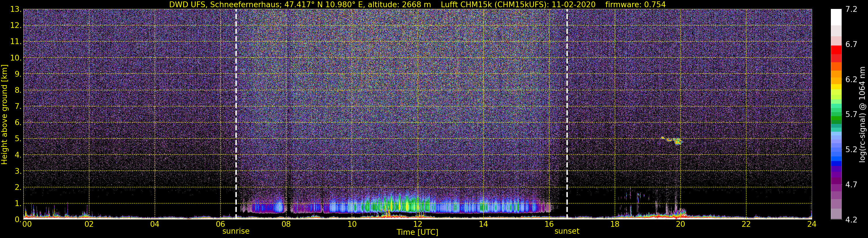Click the height axis tick '5.'

point(18,139)
